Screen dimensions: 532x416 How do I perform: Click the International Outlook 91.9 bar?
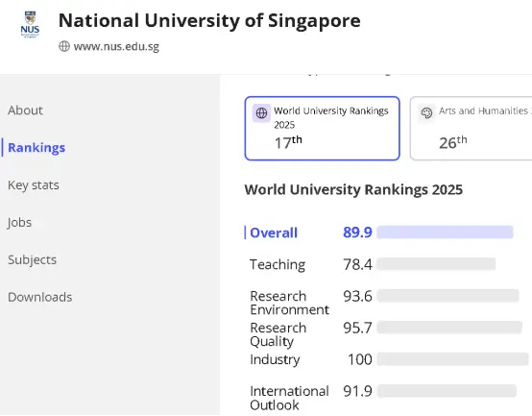coord(447,391)
